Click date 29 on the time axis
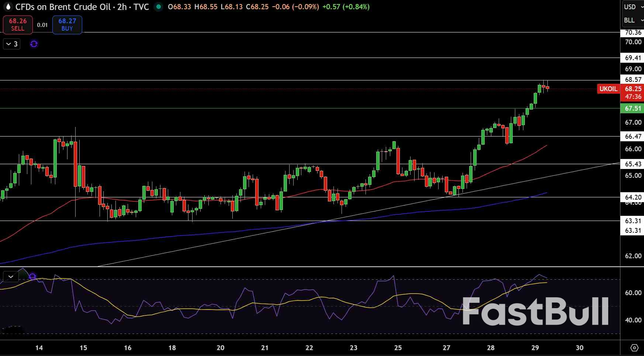The height and width of the screenshot is (356, 644). [535, 348]
